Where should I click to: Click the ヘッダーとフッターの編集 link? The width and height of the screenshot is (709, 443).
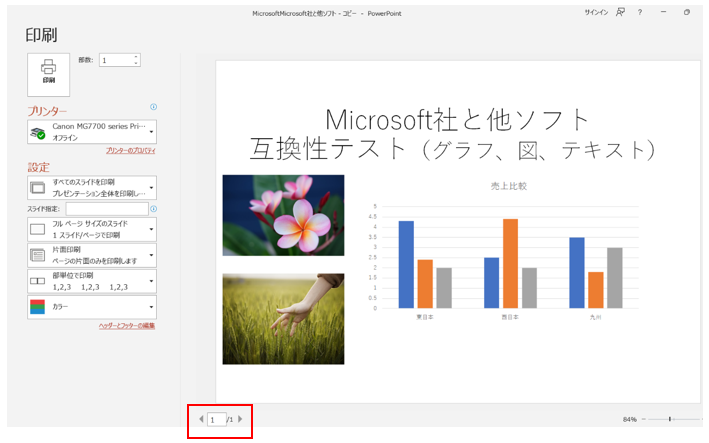point(126,326)
